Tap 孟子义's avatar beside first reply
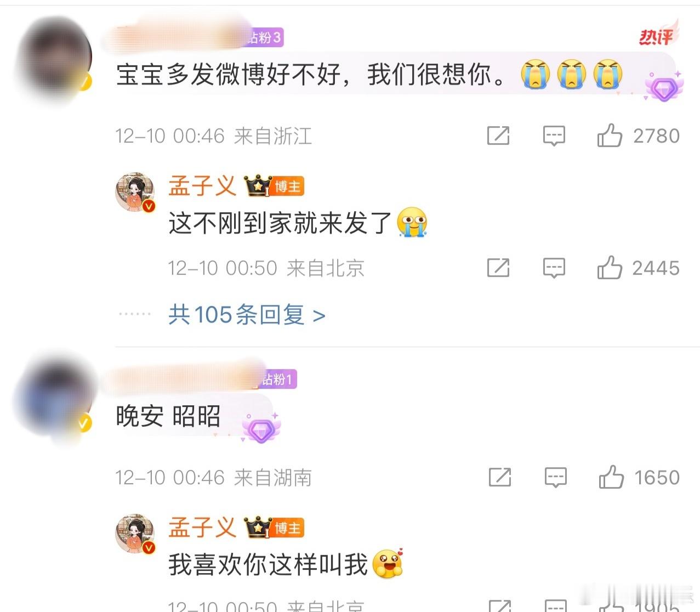 click(x=135, y=192)
